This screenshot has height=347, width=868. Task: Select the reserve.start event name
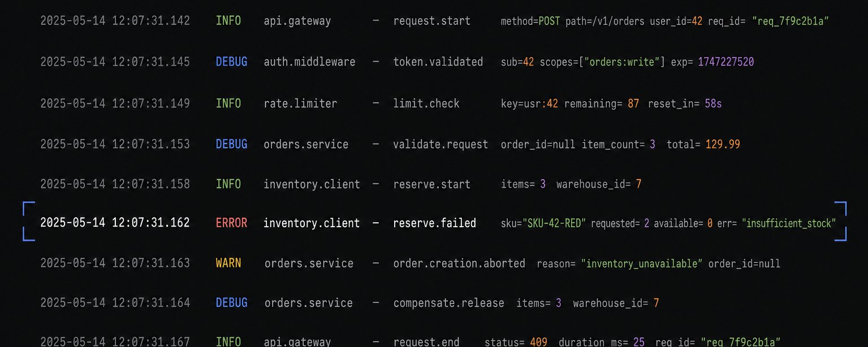click(x=432, y=184)
